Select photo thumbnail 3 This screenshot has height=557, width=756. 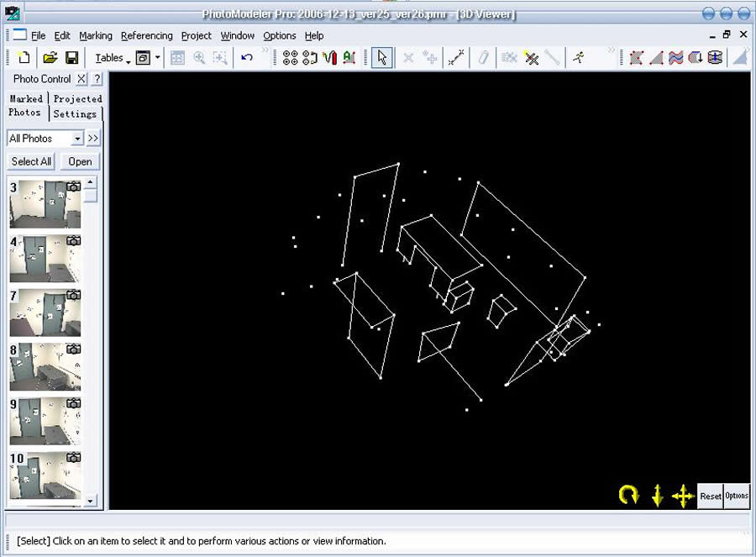tap(45, 204)
